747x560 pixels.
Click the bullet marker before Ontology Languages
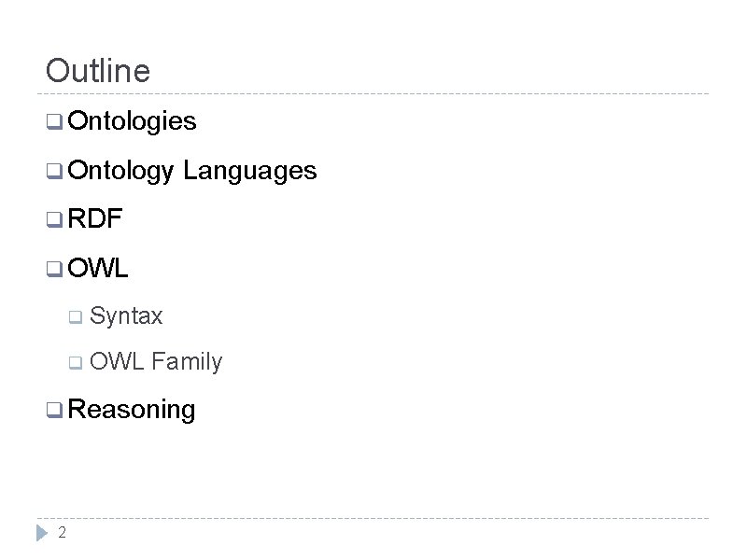point(54,172)
